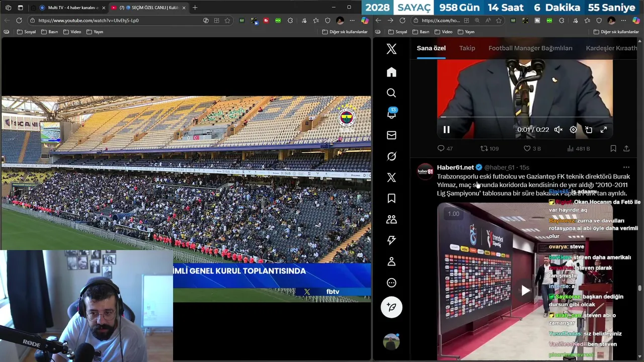Open Messages envelope icon in X sidebar
The image size is (644, 362).
pyautogui.click(x=391, y=135)
